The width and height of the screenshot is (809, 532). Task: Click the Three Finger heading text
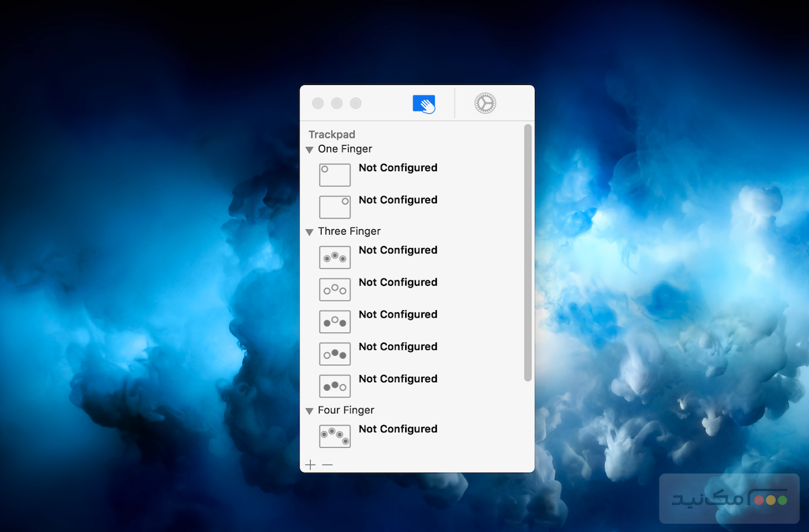[x=349, y=231]
